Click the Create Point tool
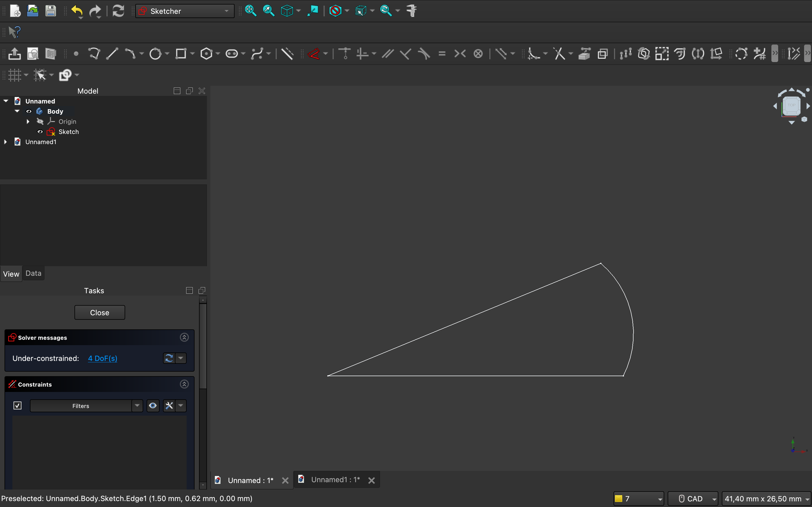The image size is (812, 507). click(76, 54)
